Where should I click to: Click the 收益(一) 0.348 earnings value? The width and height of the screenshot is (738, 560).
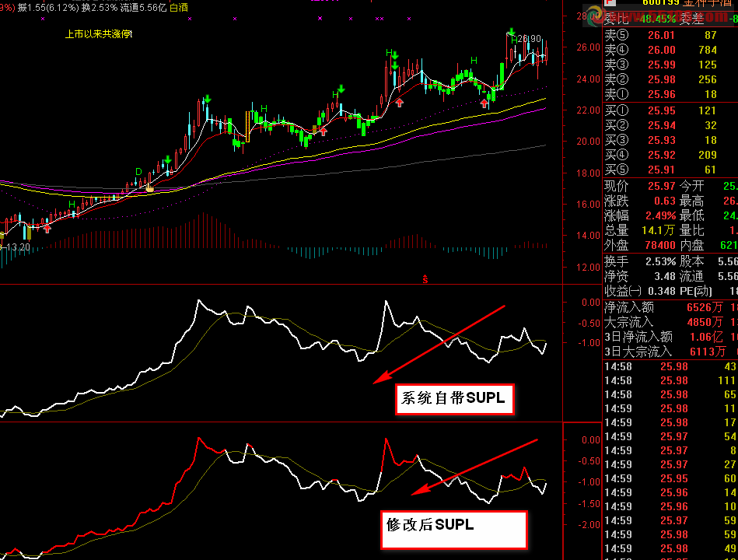(x=661, y=292)
